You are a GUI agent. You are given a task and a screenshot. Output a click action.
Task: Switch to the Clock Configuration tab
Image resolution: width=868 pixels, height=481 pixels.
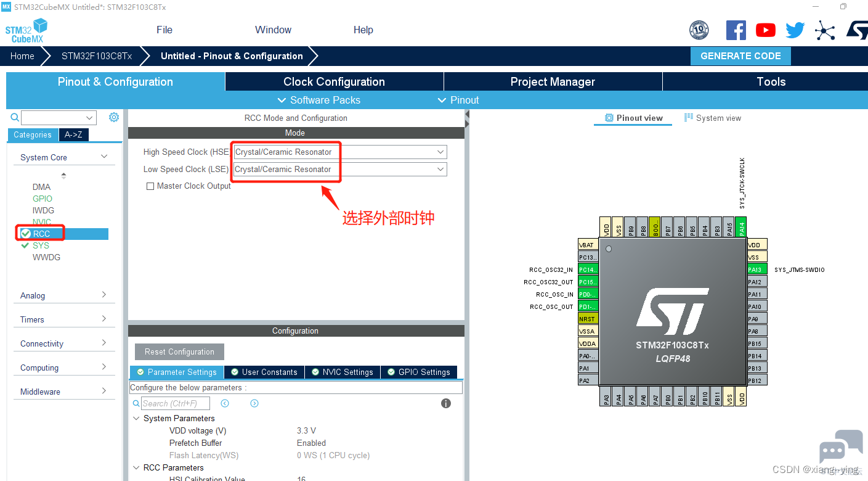[334, 81]
